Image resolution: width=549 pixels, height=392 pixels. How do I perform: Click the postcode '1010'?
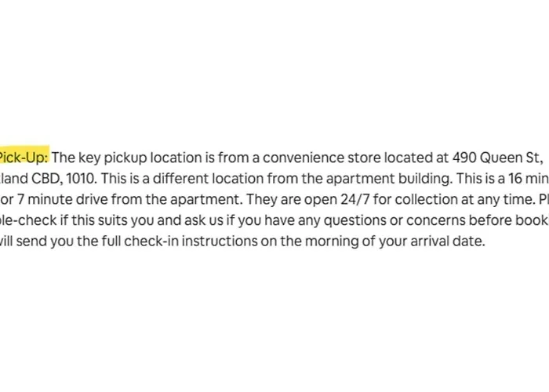point(81,179)
